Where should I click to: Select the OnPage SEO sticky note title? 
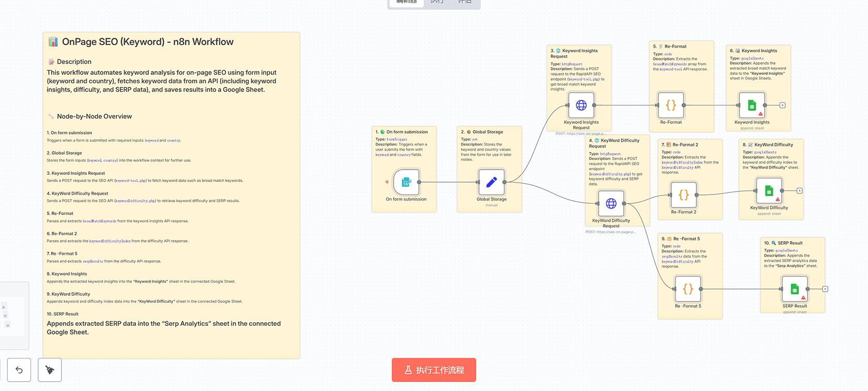[x=147, y=42]
